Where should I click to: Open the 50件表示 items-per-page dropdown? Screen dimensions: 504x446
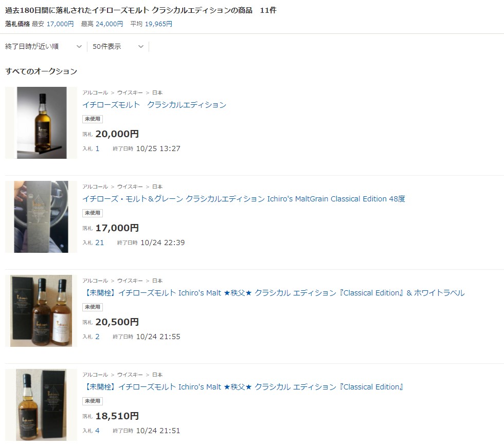tap(118, 47)
